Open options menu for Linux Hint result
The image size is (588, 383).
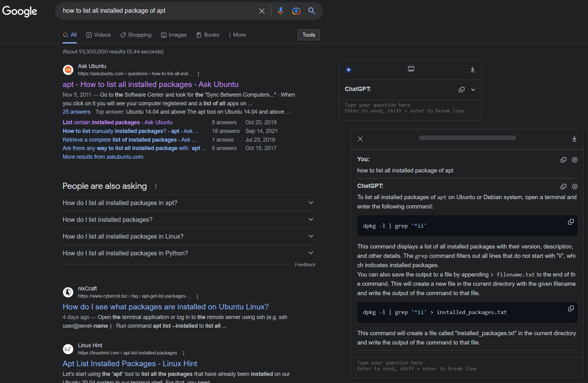point(183,353)
